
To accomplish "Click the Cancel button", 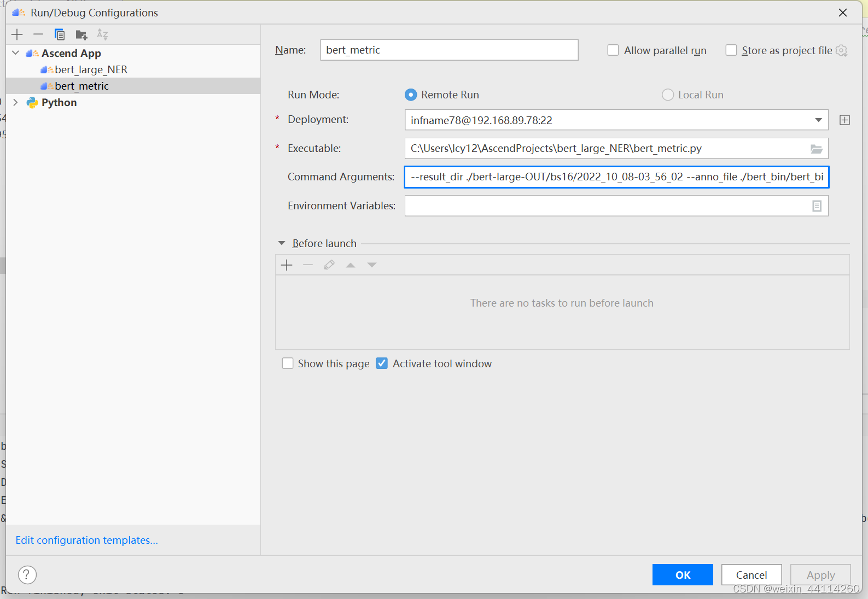I will [x=752, y=575].
